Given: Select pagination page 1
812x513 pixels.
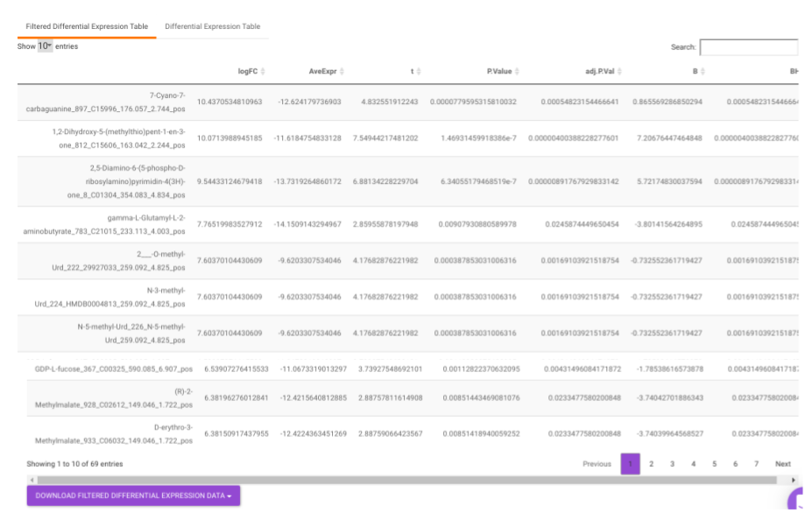Looking at the screenshot, I should coord(630,464).
